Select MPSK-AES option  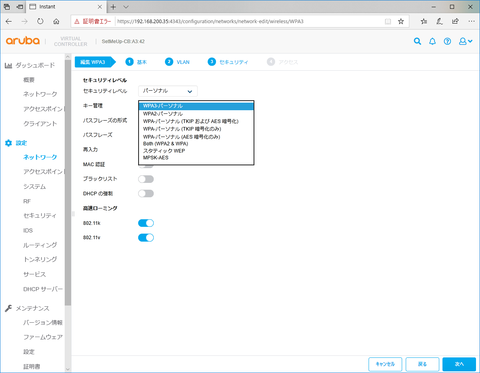click(x=196, y=158)
